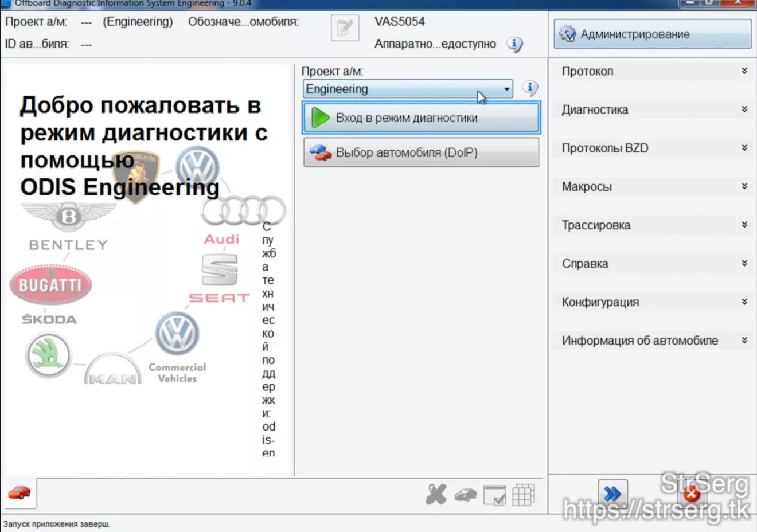Expand the Конфигурация section

[x=652, y=302]
